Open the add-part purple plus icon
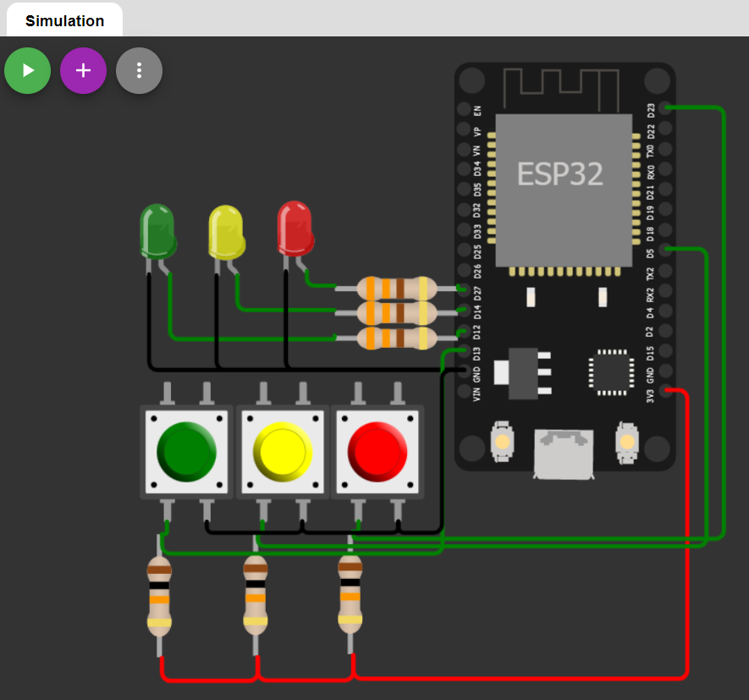The image size is (749, 700). (83, 70)
